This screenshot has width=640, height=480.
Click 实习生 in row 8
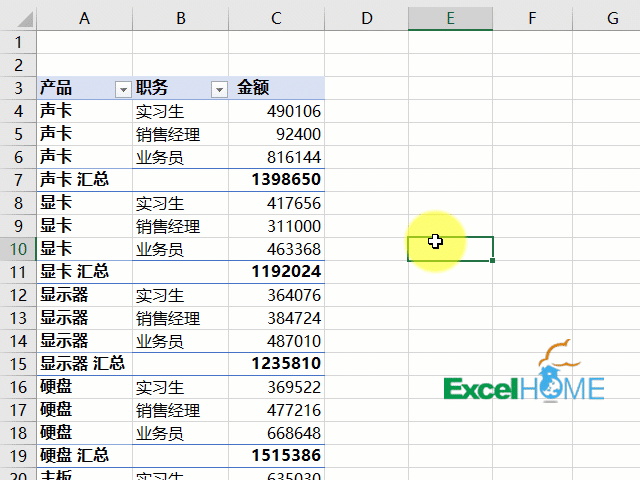[x=160, y=203]
